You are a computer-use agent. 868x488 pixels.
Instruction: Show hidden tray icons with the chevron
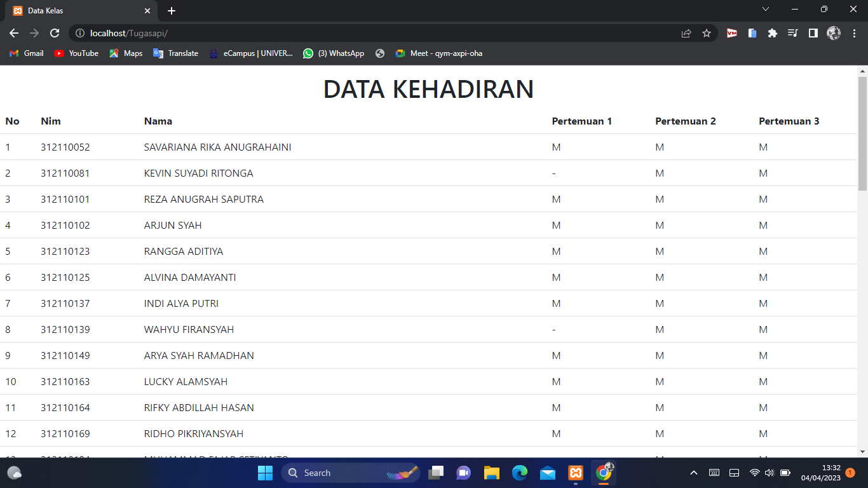[x=693, y=473]
